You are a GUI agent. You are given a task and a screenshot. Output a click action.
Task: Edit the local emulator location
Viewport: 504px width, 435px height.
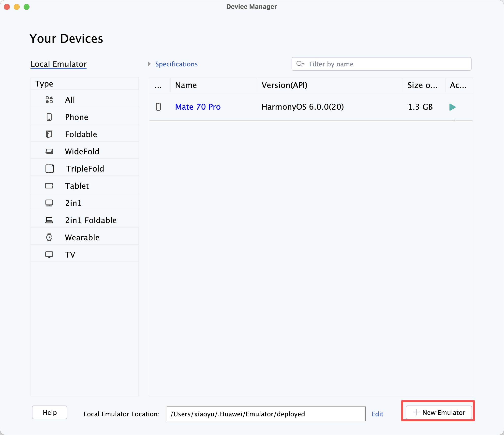point(377,414)
